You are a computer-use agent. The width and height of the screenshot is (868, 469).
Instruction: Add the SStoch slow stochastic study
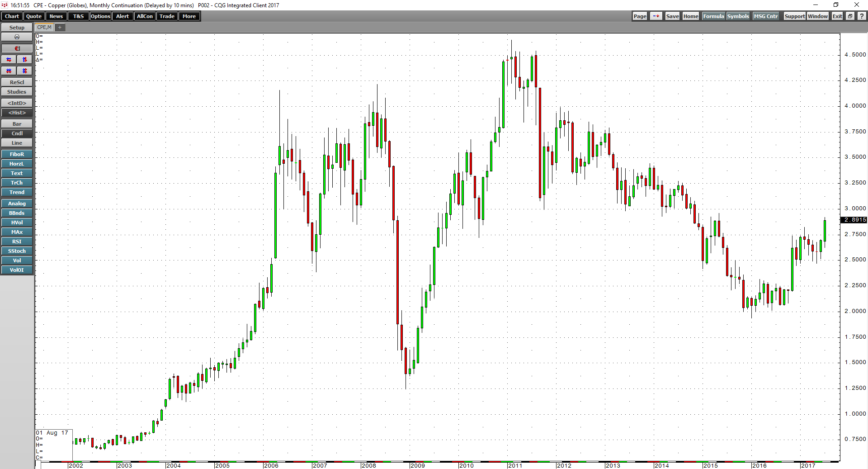[x=16, y=251]
